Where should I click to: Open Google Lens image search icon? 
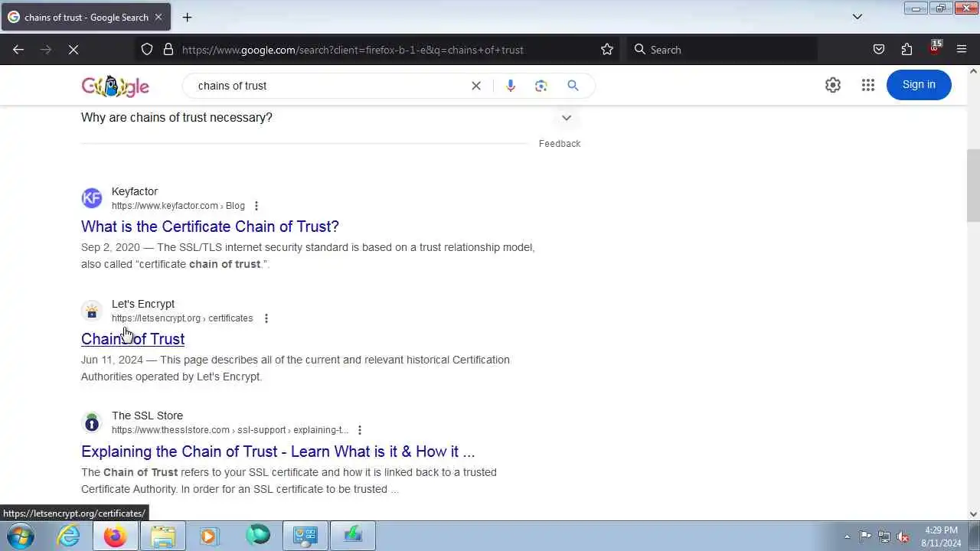click(x=541, y=86)
